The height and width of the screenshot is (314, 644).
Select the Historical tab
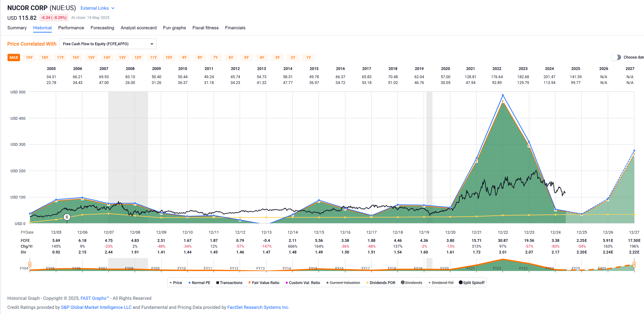[42, 28]
